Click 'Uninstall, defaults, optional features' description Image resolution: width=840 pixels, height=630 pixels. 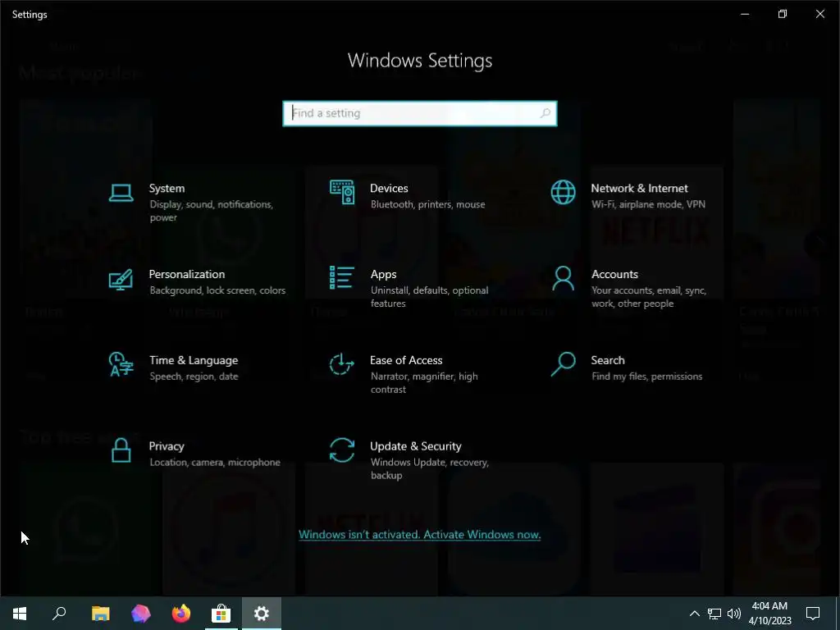click(x=429, y=297)
